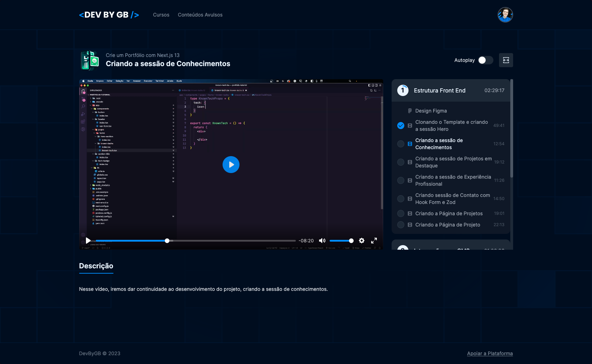Click the Figma icon beside Design Figma
Viewport: 592px width, 364px height.
(410, 110)
